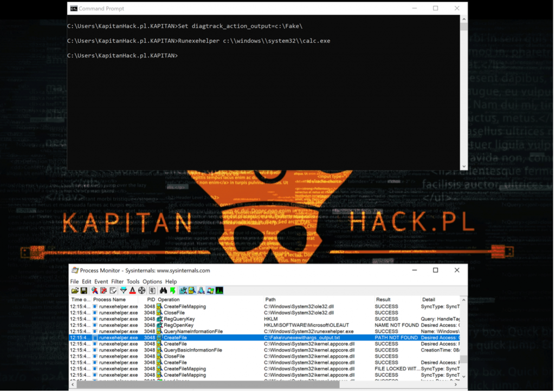
Task: Open the Event menu in Process Monitor
Action: 101,282
